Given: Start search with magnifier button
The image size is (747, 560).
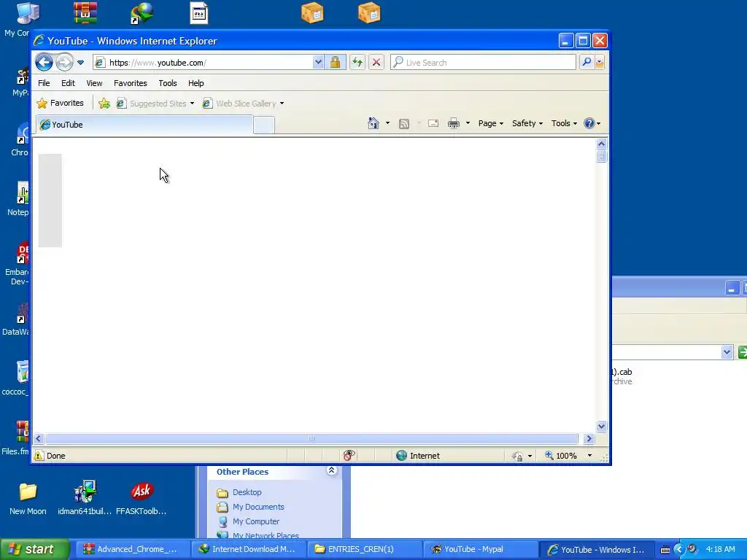Looking at the screenshot, I should [587, 63].
